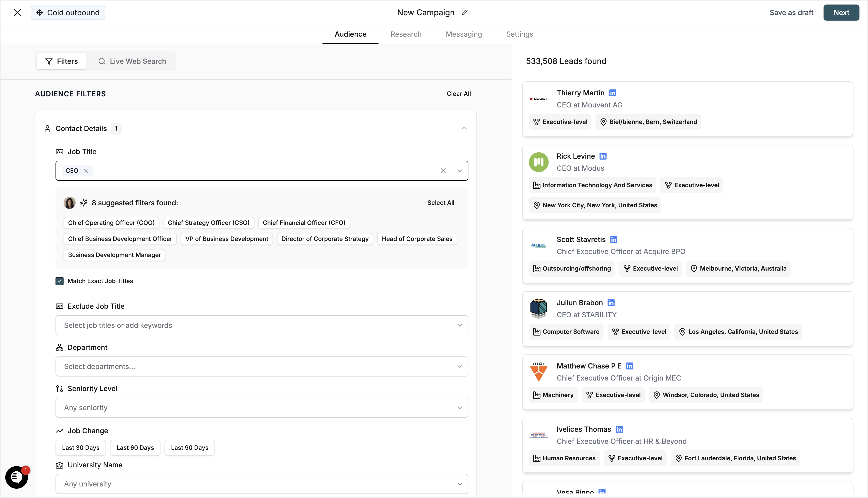This screenshot has width=868, height=498.
Task: Open Rick Levine's LinkedIn profile
Action: tap(603, 156)
